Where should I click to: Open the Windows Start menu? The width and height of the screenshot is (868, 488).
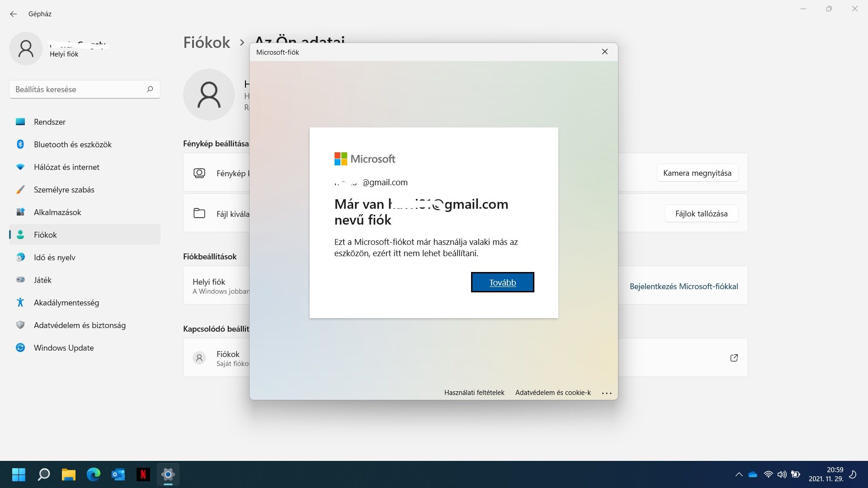point(19,474)
